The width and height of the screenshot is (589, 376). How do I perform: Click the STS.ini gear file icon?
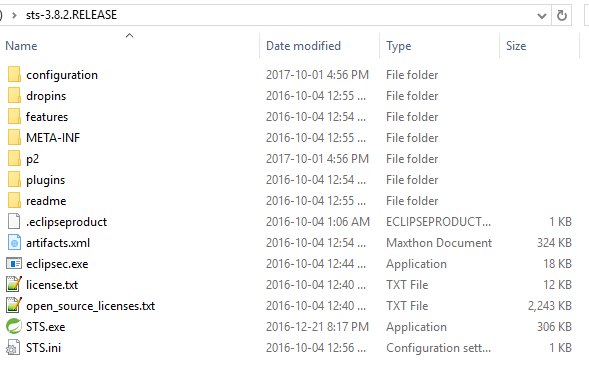pos(14,347)
